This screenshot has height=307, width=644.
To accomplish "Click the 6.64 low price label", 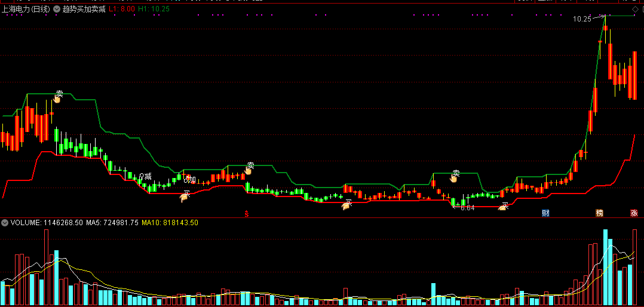I will tap(467, 208).
